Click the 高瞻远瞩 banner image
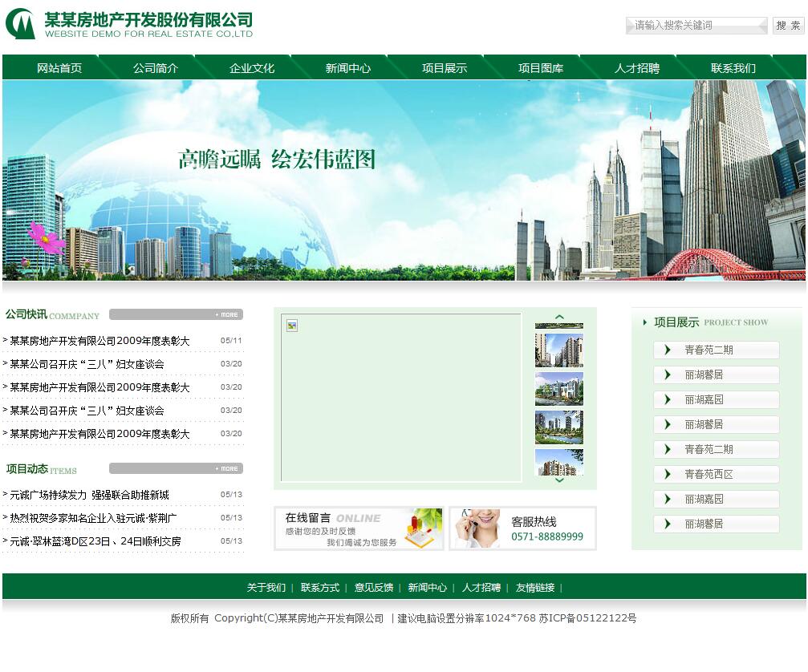808x672 pixels. point(404,180)
